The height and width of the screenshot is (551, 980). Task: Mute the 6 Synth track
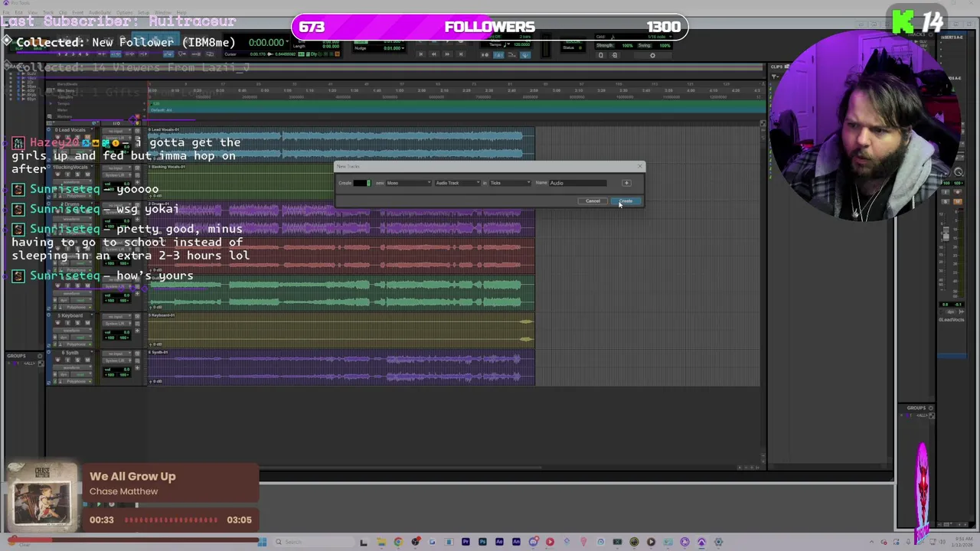[x=87, y=360]
